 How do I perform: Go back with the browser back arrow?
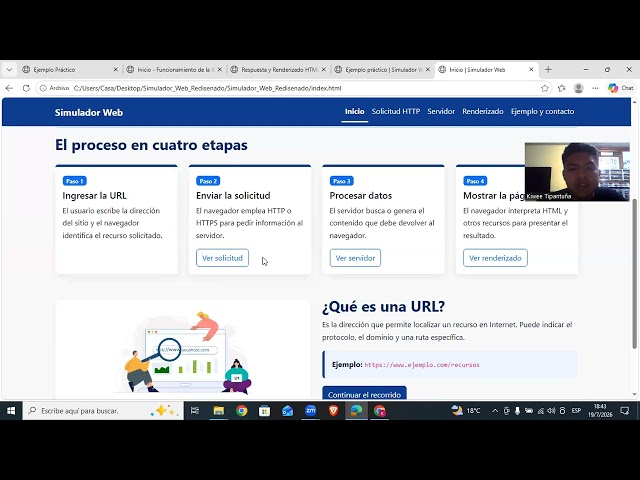pyautogui.click(x=9, y=88)
